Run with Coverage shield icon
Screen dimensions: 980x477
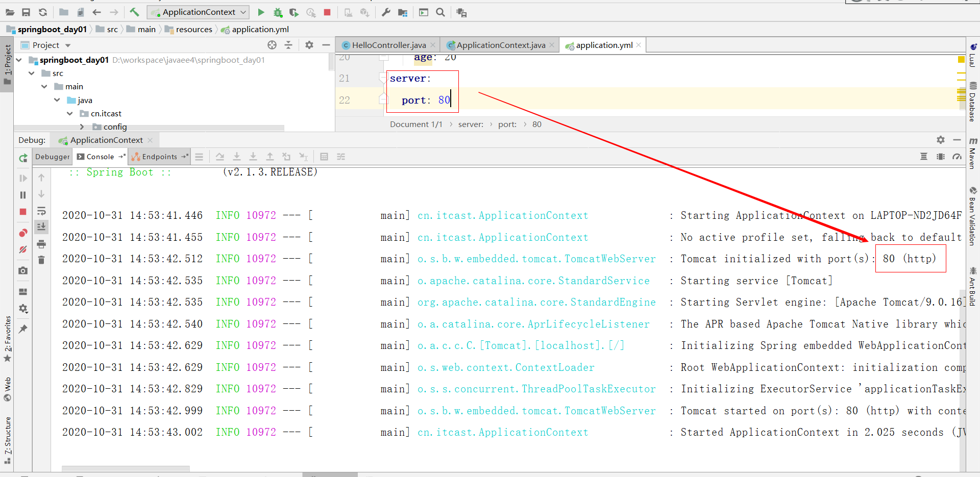[294, 12]
